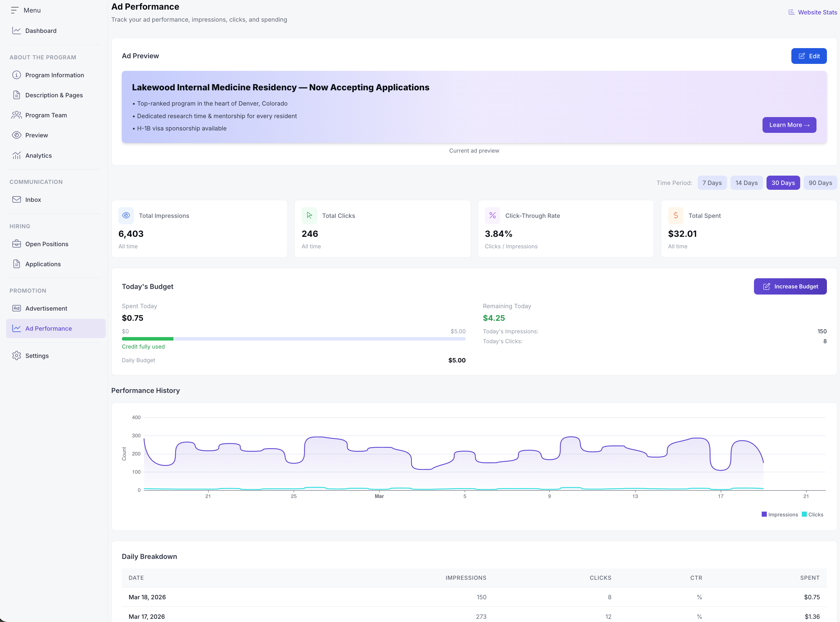The image size is (840, 622).
Task: Click the Preview eye icon
Action: click(x=17, y=135)
